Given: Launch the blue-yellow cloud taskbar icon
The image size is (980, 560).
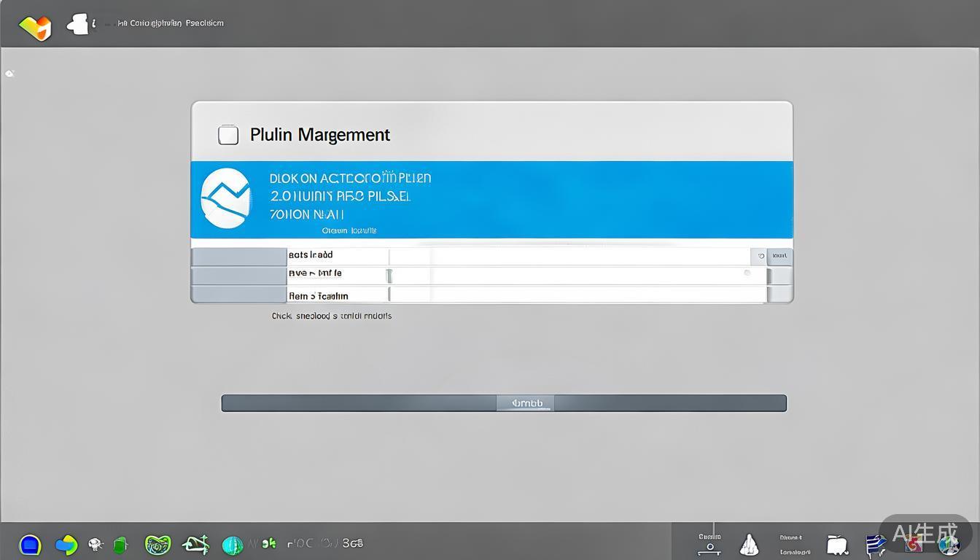Looking at the screenshot, I should (66, 544).
